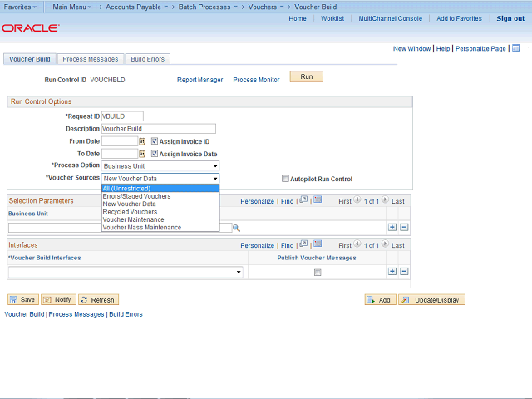Enable Autopilot Run Control checkbox
Screen dimensions: 532x399
[x=285, y=179]
